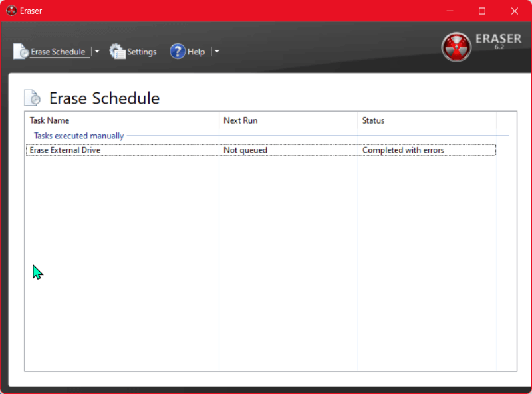Click the large Erase Schedule page icon

pyautogui.click(x=33, y=97)
